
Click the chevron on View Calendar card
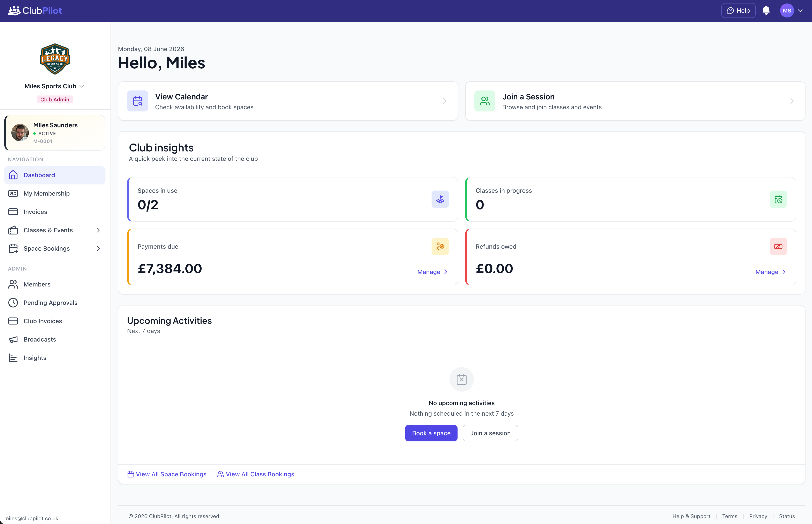[444, 101]
